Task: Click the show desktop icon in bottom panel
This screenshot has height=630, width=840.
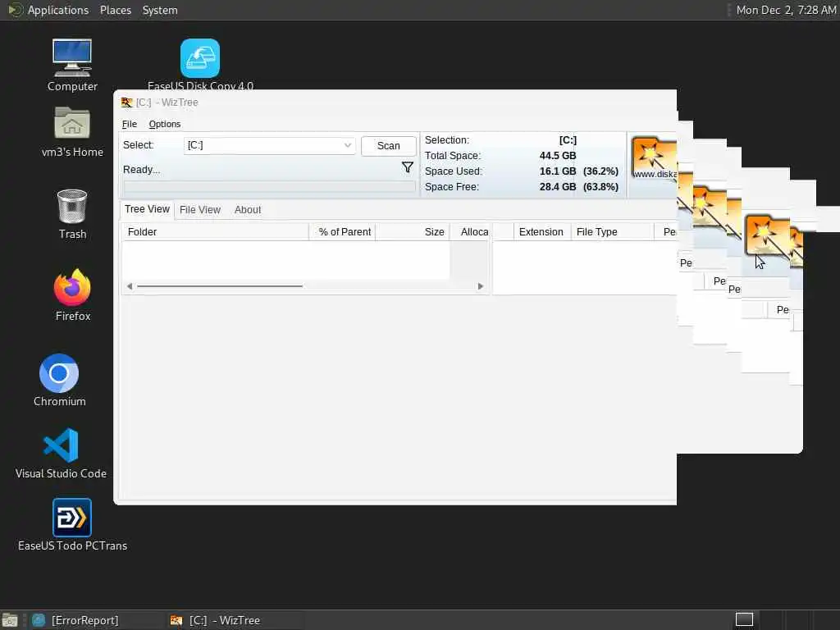Action: point(10,620)
